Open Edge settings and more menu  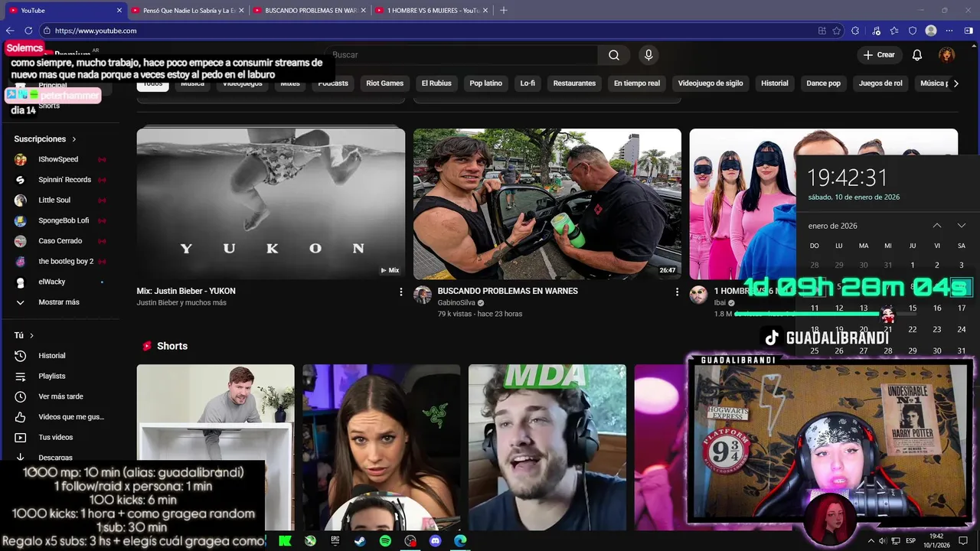[x=949, y=31]
